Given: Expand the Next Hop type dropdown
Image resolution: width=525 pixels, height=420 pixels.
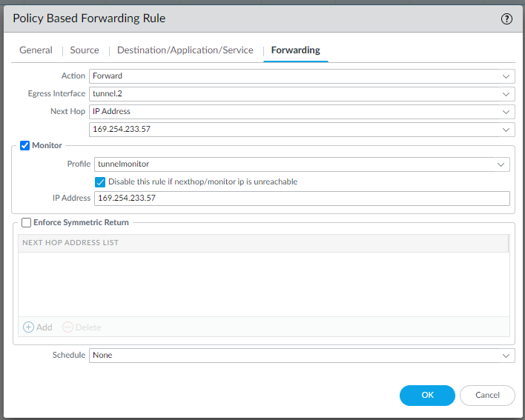Looking at the screenshot, I should tap(506, 112).
